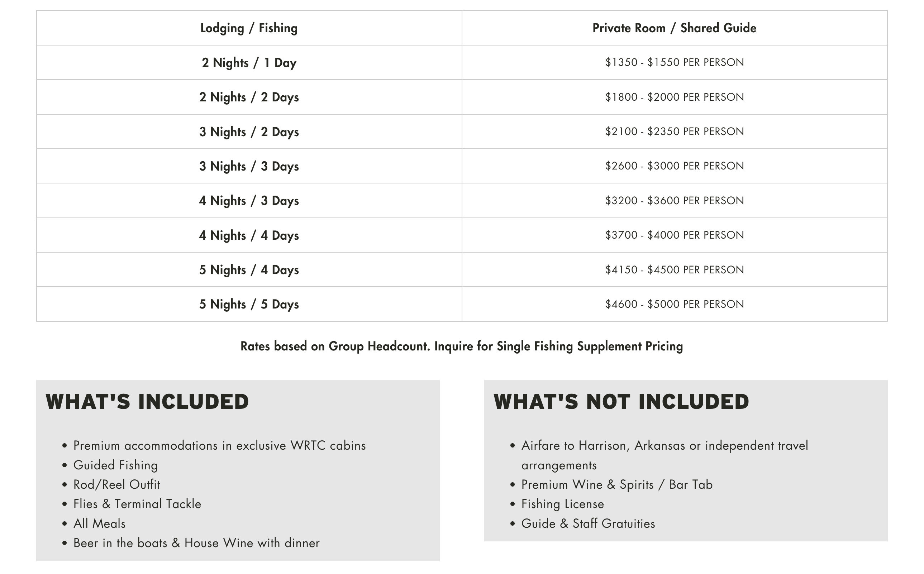Click the "Fishing License" list item
The image size is (924, 574).
coord(562,504)
